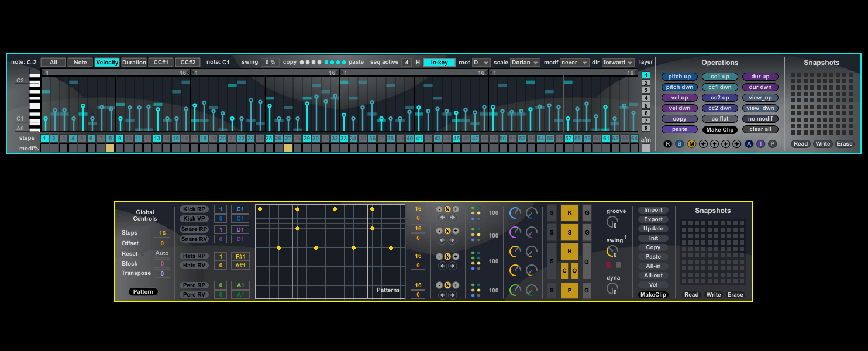
Task: Toggle the yellow H hats pad
Action: point(570,252)
